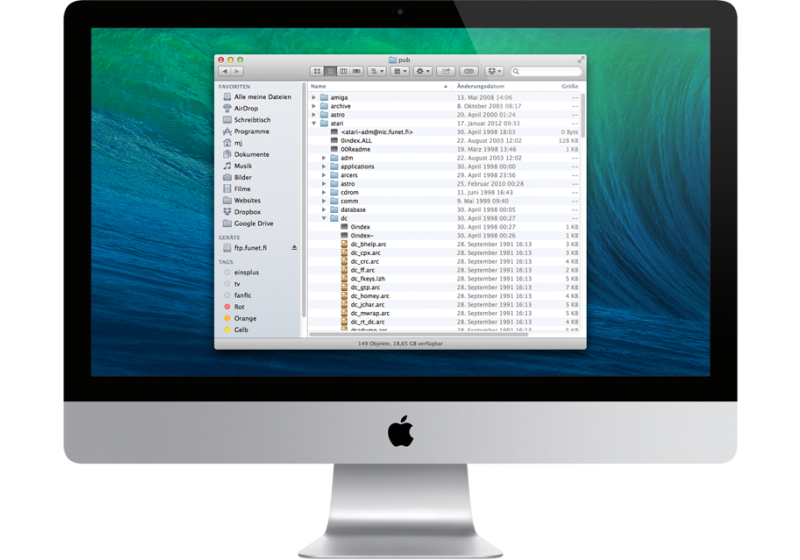Click the Edit Tags toolbar button
800x560 pixels.
469,71
